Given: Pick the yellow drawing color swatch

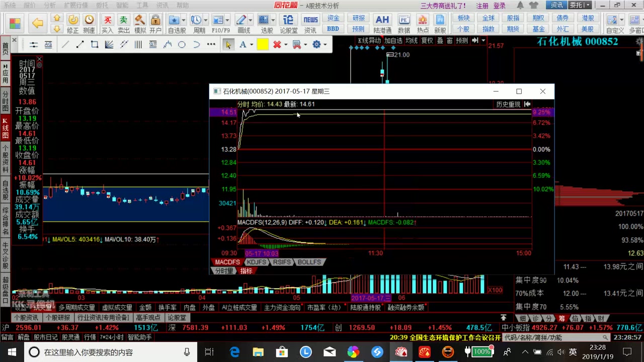Looking at the screenshot, I should [263, 45].
